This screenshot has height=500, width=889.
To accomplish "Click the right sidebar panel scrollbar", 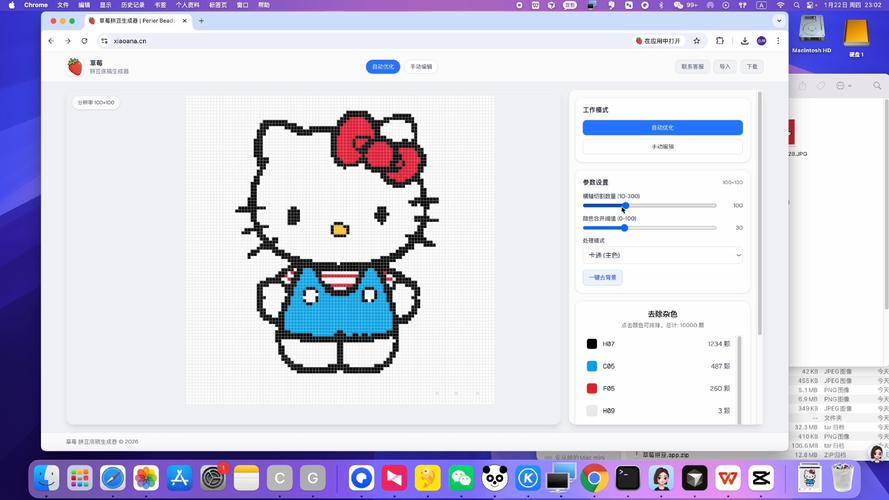I will 760,213.
